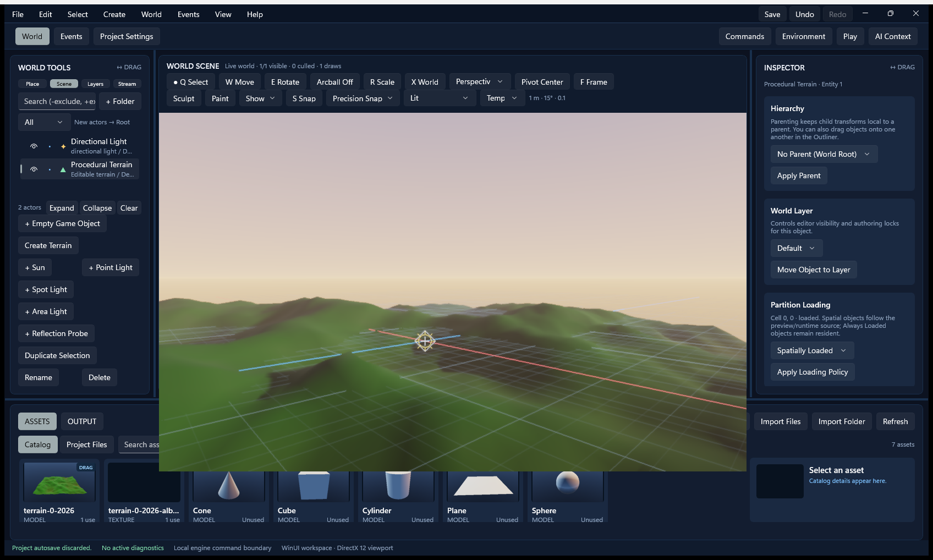Image resolution: width=933 pixels, height=560 pixels.
Task: Toggle visibility eye of Directional Light
Action: click(x=34, y=146)
